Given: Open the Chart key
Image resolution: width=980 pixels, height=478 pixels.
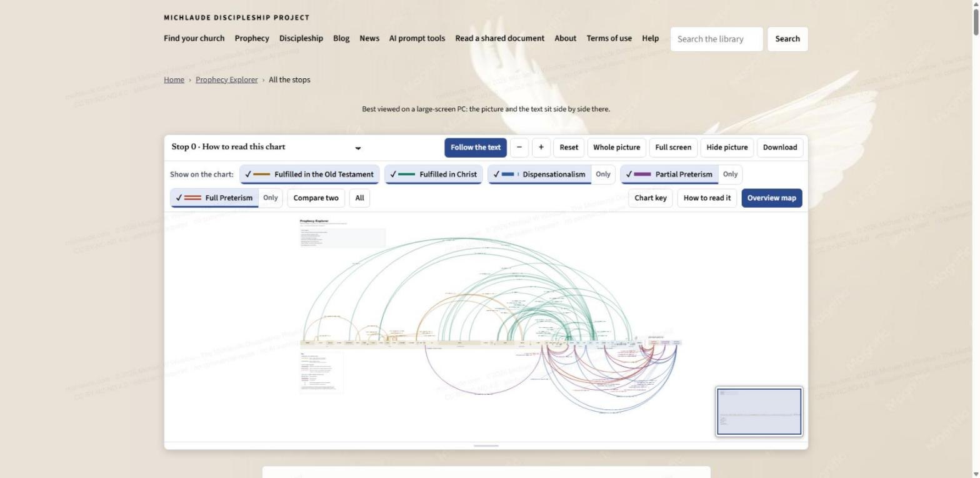Looking at the screenshot, I should (x=650, y=198).
